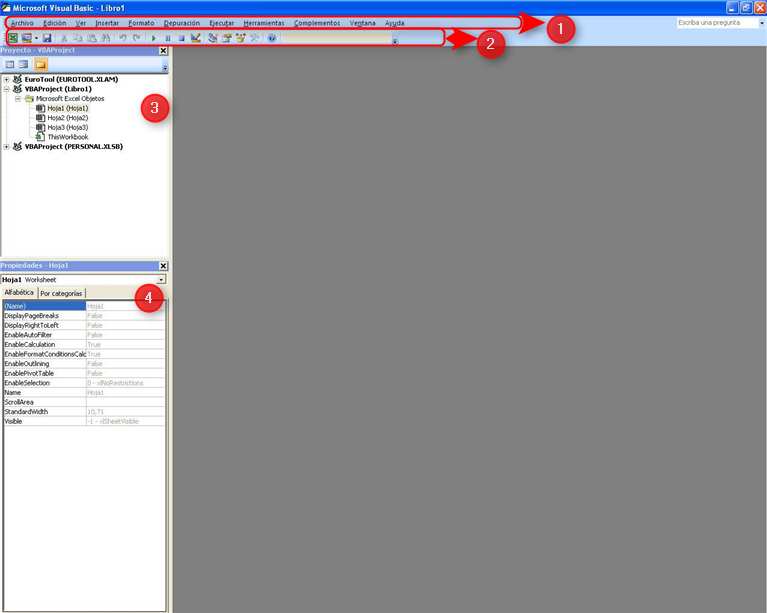
Task: Expand the VBAProject (PERSONAL.XLSB) node
Action: (7, 146)
